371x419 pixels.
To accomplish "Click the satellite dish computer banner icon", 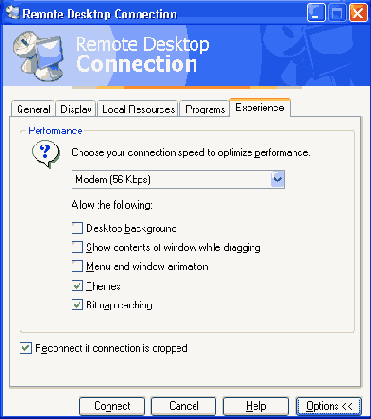I will coord(38,56).
